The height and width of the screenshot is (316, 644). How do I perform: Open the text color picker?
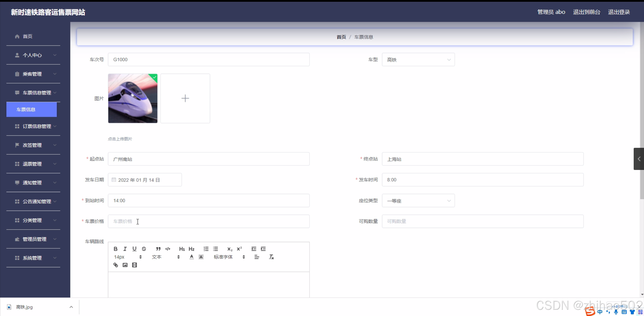[x=192, y=257]
